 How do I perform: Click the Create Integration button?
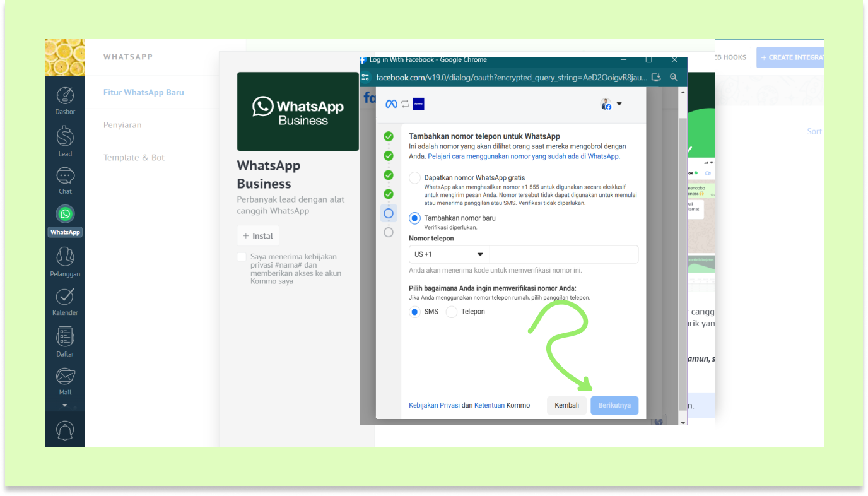tap(790, 57)
